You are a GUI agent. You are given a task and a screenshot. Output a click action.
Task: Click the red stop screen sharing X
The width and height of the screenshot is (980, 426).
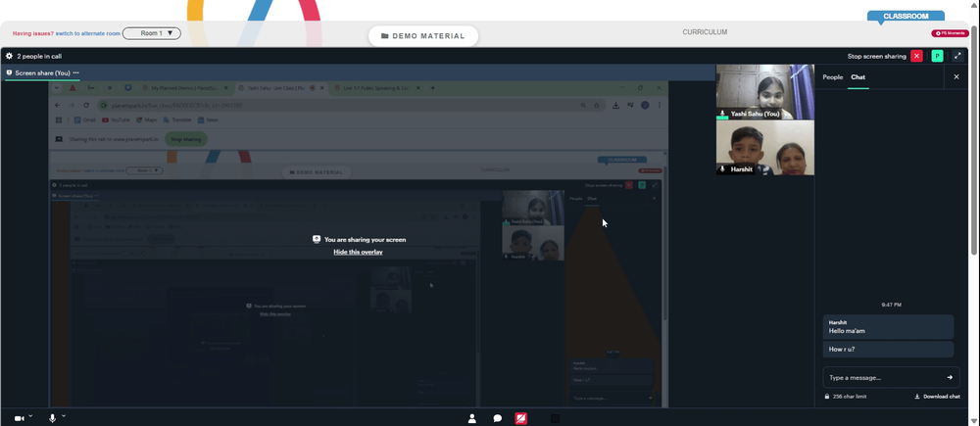916,56
